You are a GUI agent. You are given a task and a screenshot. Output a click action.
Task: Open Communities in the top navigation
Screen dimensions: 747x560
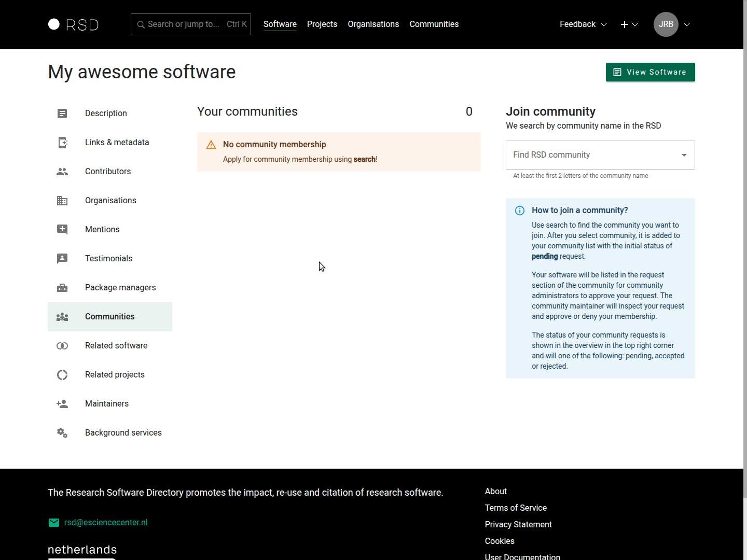click(434, 24)
